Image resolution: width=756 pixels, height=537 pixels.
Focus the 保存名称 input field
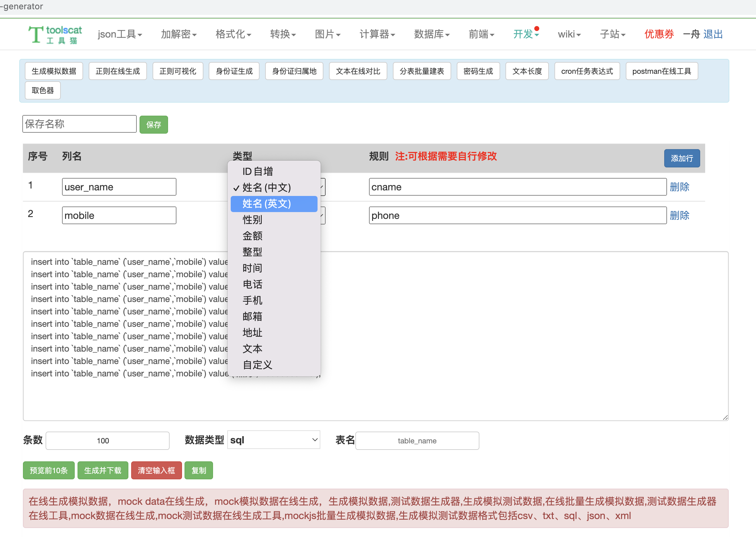[79, 124]
